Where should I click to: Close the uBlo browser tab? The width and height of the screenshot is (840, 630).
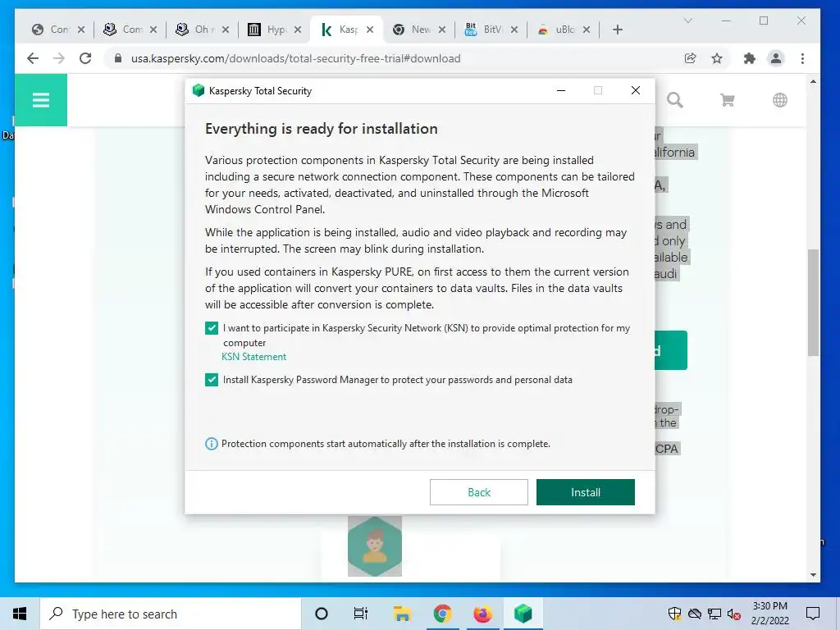586,30
